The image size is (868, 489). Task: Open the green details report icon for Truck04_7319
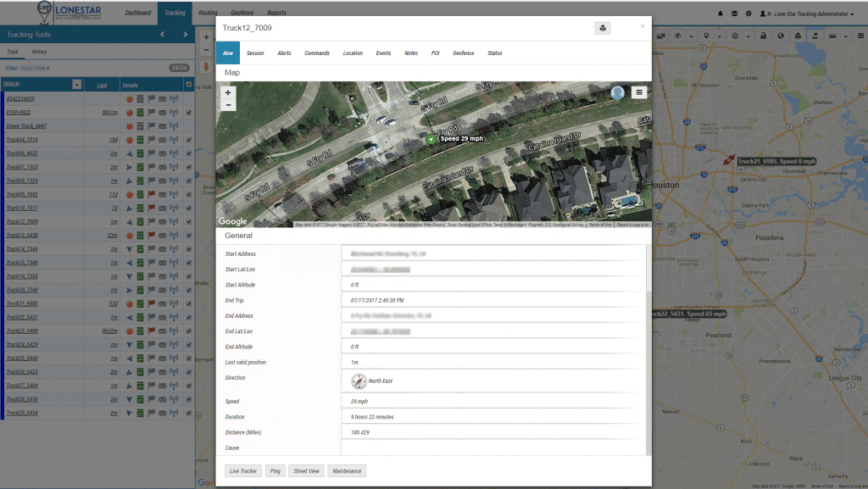140,140
